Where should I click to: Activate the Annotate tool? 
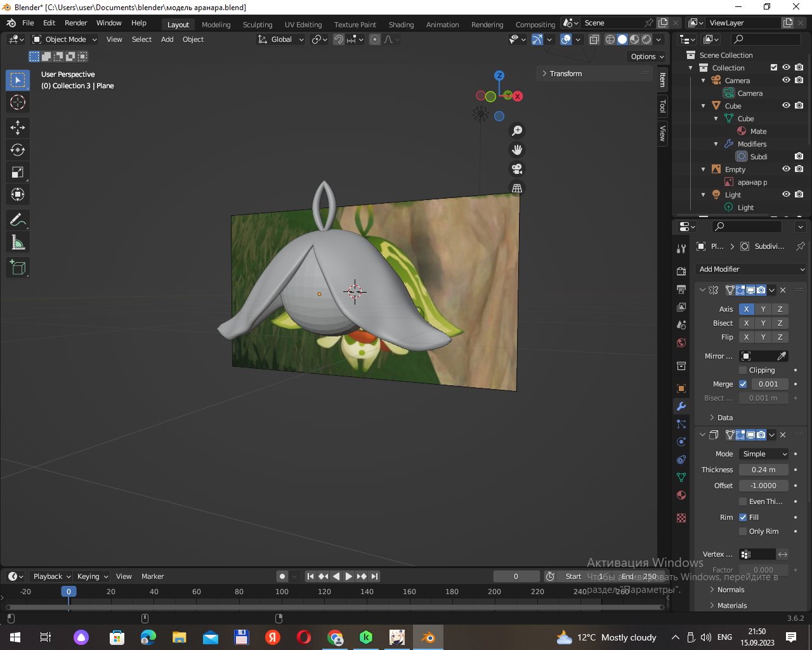18,220
